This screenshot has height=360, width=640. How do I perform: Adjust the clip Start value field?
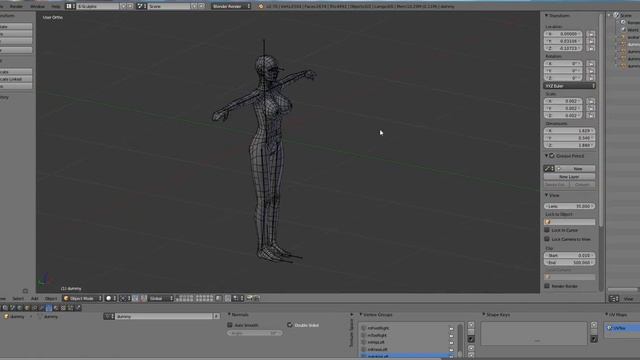click(x=569, y=256)
